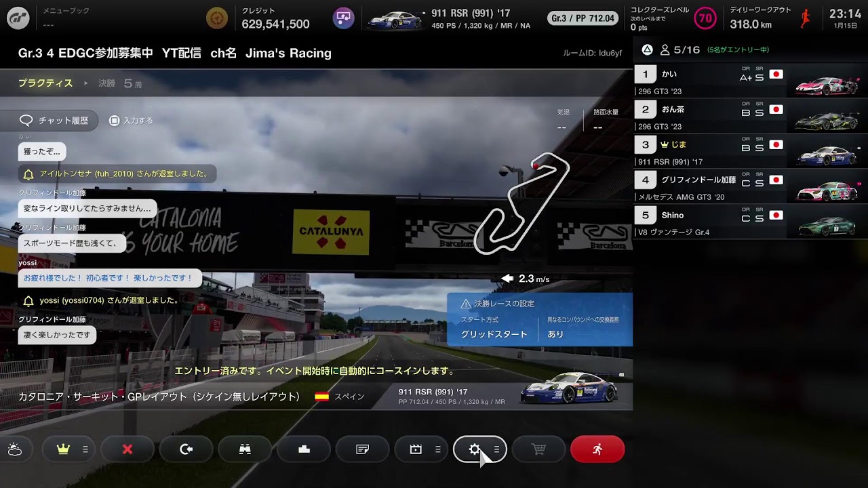Click chat message 凄く楽しかったです
This screenshot has width=868, height=488.
[x=57, y=335]
